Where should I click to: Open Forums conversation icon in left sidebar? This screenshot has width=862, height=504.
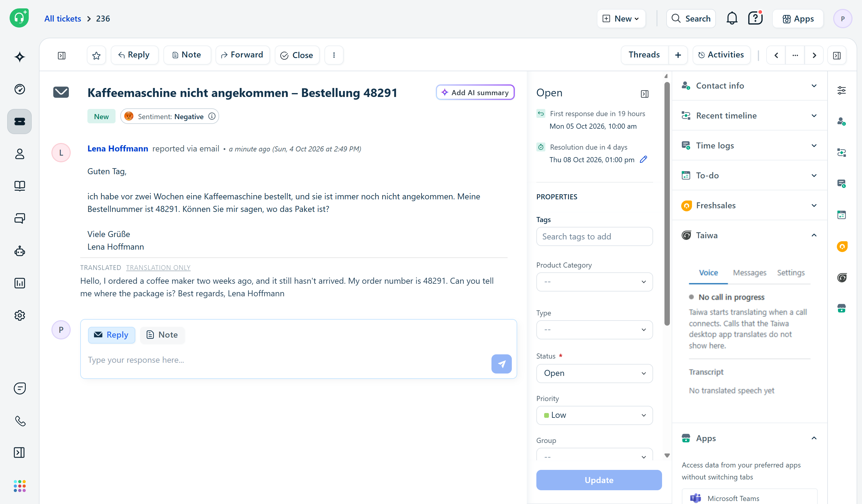19,218
